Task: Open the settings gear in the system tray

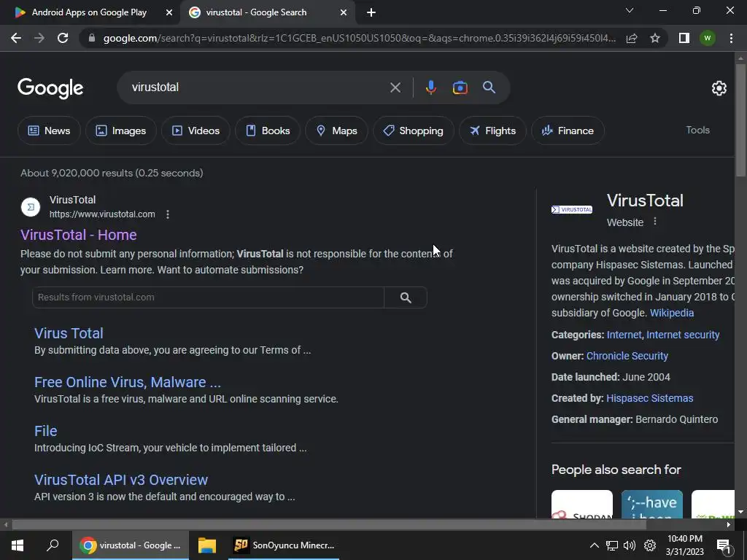Action: [650, 545]
